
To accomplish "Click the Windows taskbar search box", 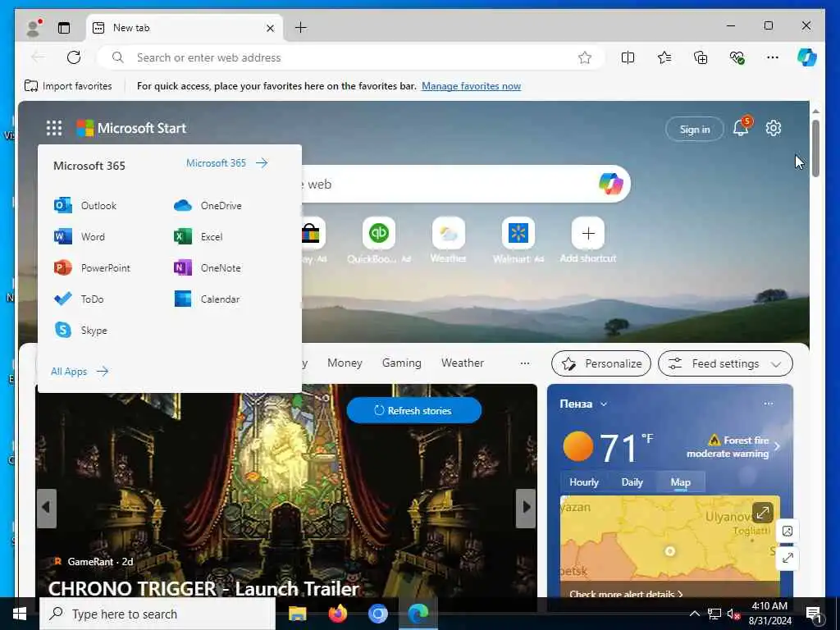I will coord(157,614).
